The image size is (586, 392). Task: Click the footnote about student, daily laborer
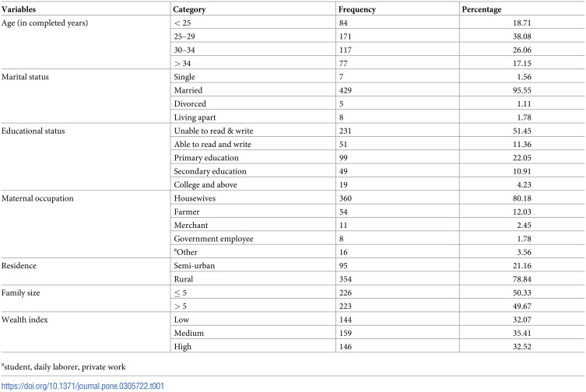pyautogui.click(x=64, y=366)
